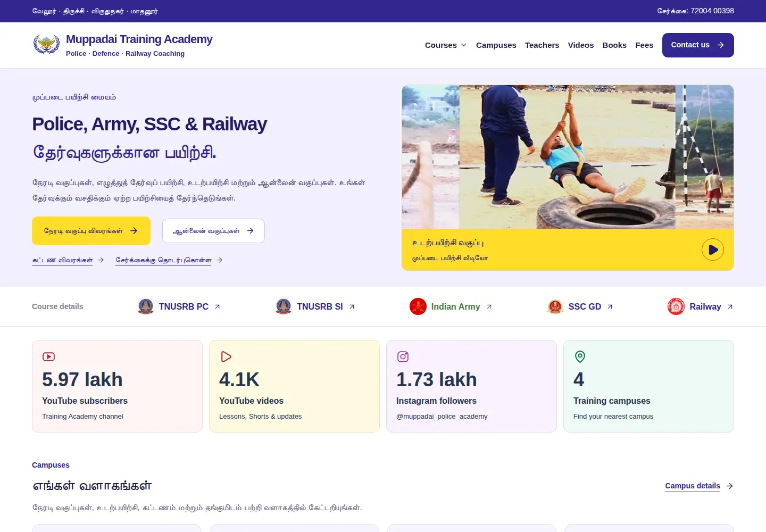Expand the Courses dropdown chevron
The height and width of the screenshot is (532, 766).
[463, 45]
